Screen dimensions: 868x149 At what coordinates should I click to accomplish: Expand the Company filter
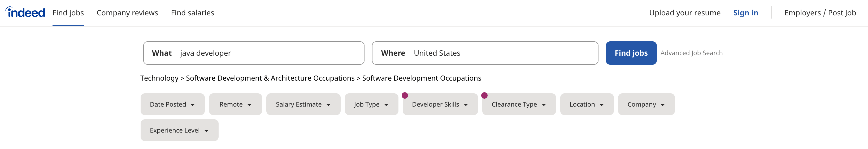coord(646,104)
